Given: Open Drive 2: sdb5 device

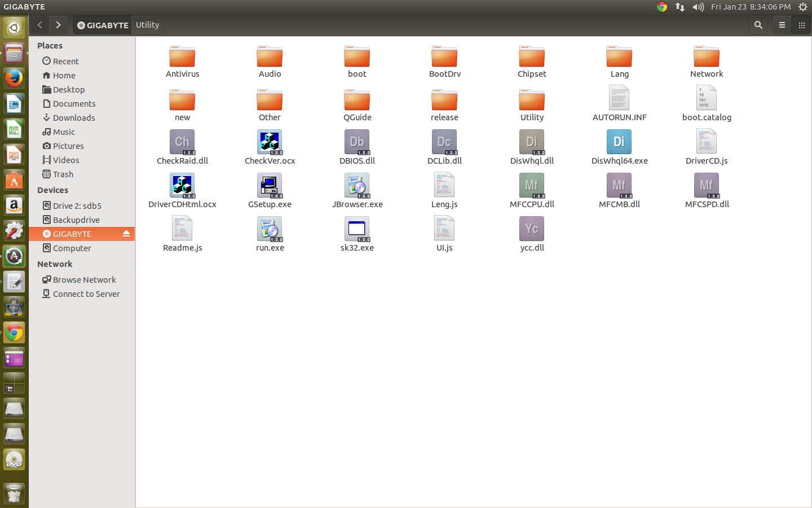Looking at the screenshot, I should tap(82, 205).
